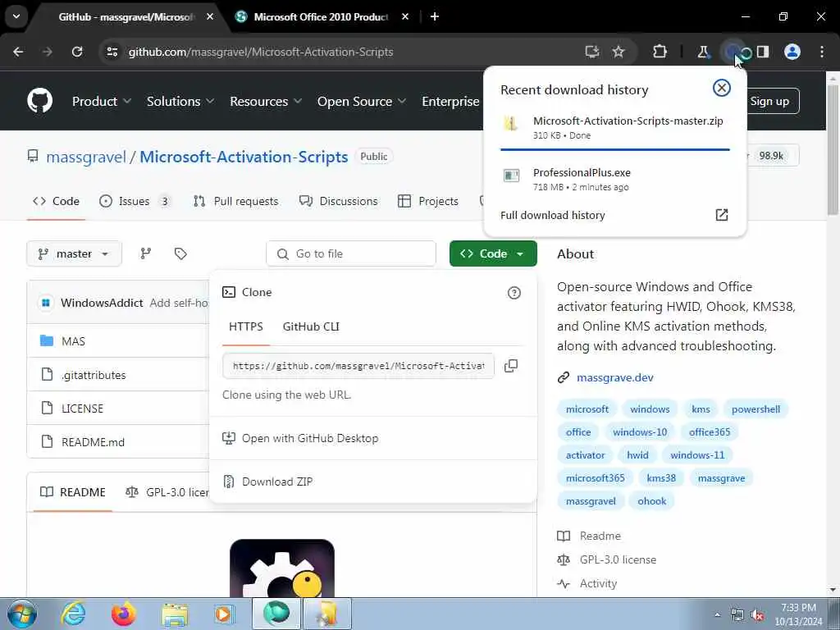Open the massgravel owner link
The width and height of the screenshot is (840, 630).
pyautogui.click(x=85, y=157)
